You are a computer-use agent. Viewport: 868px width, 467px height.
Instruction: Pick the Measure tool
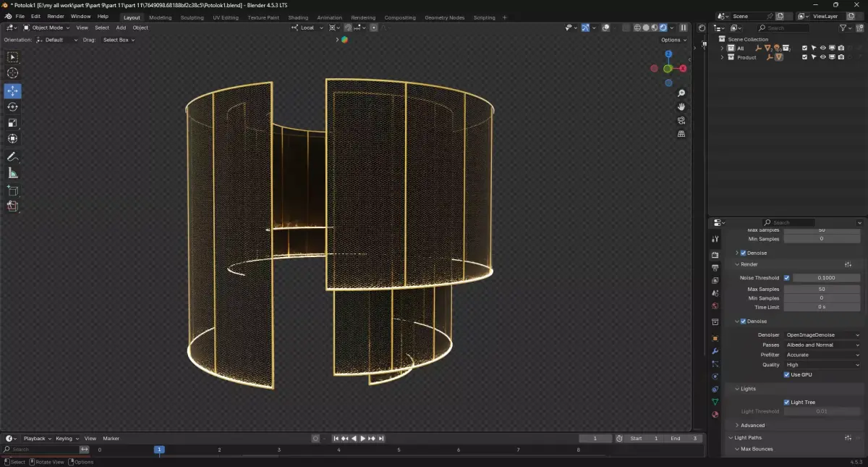coord(13,173)
